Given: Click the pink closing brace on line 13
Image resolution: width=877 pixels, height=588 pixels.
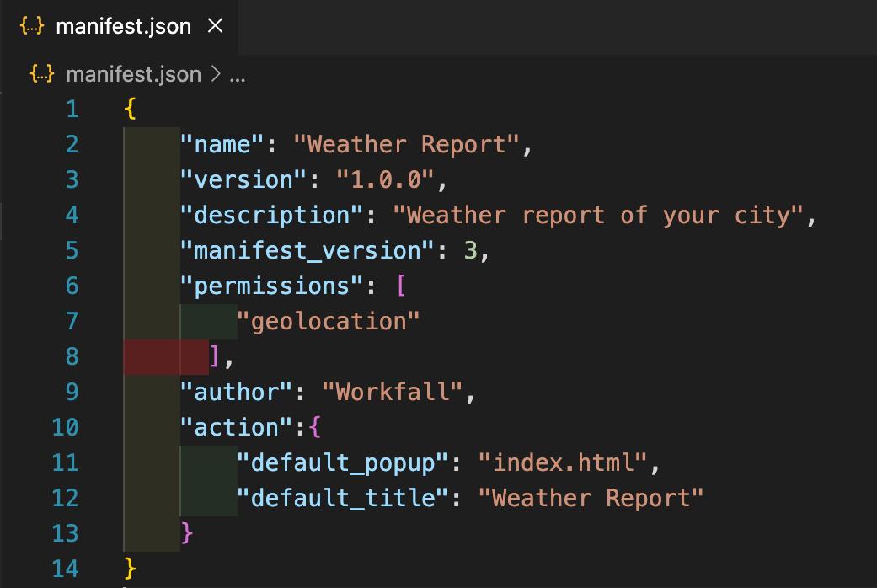Looking at the screenshot, I should [x=187, y=533].
